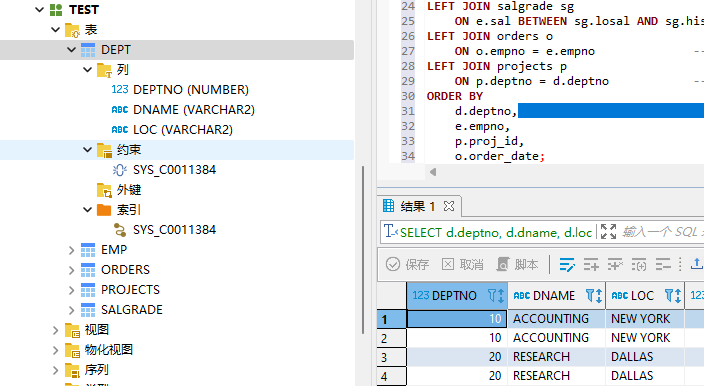Click the orange 索引 folder icon
This screenshot has width=704, height=386.
pyautogui.click(x=104, y=210)
